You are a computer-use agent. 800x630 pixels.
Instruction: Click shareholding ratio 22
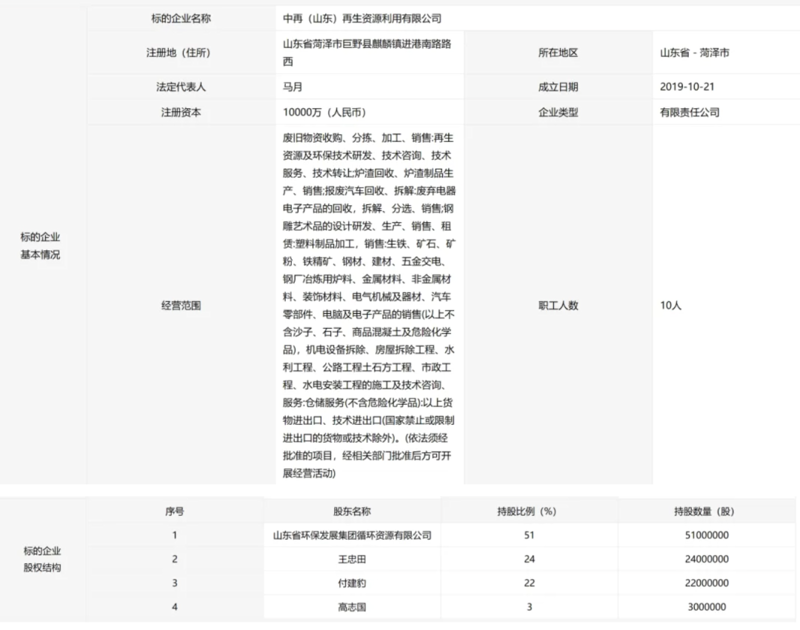(x=529, y=583)
